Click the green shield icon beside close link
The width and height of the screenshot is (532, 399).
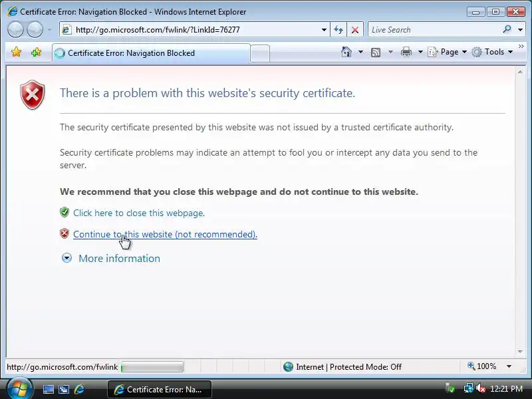(x=65, y=212)
